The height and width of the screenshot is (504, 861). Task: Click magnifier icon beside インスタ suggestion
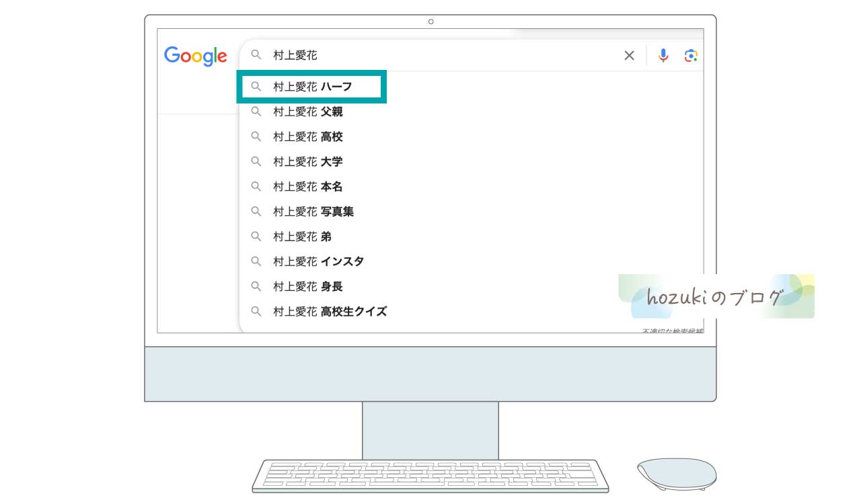click(x=256, y=261)
